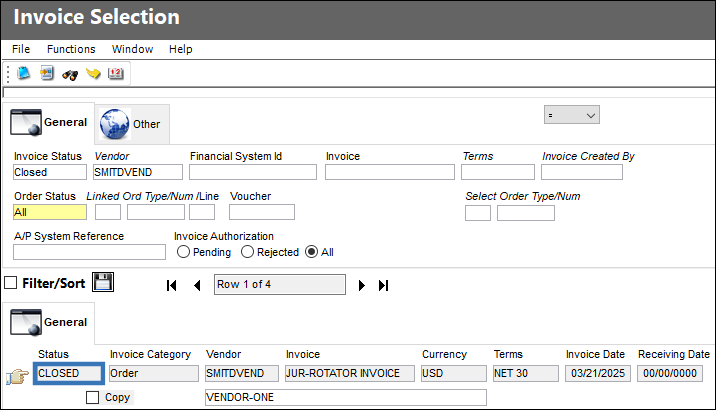
Task: Click the CLOSED status cell
Action: point(69,373)
